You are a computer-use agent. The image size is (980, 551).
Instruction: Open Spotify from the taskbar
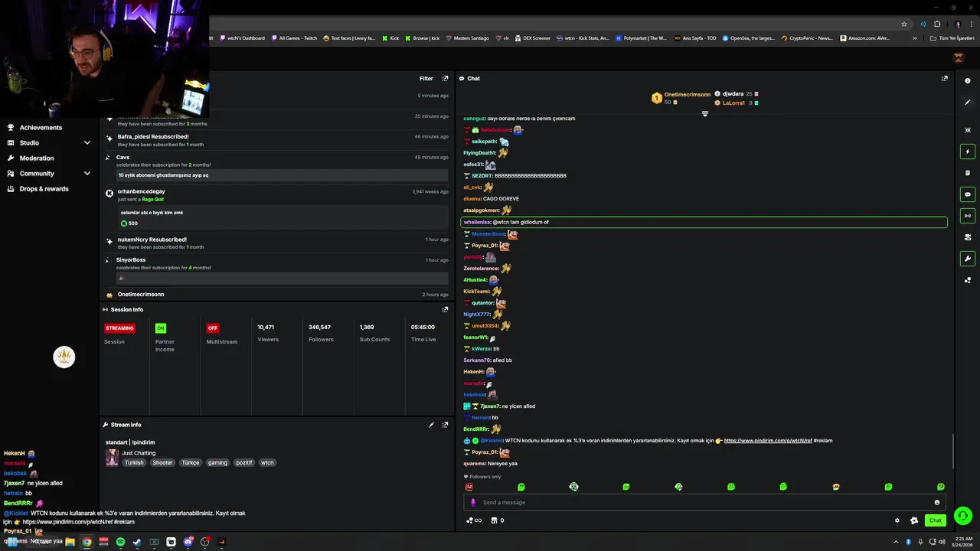click(x=120, y=542)
